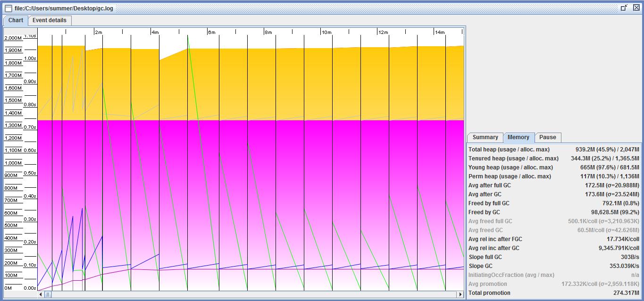Close the gc.log internal window
Viewport: 644px width, 301px height.
coord(636,8)
